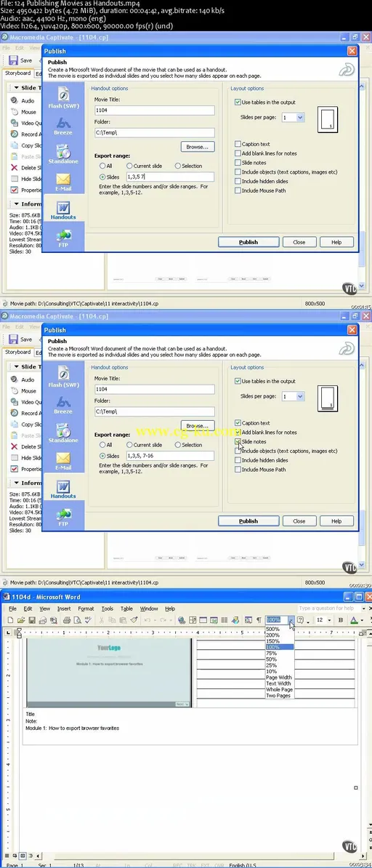This screenshot has height=868, width=372.
Task: Click Help button in lower Publish dialog
Action: [x=336, y=521]
